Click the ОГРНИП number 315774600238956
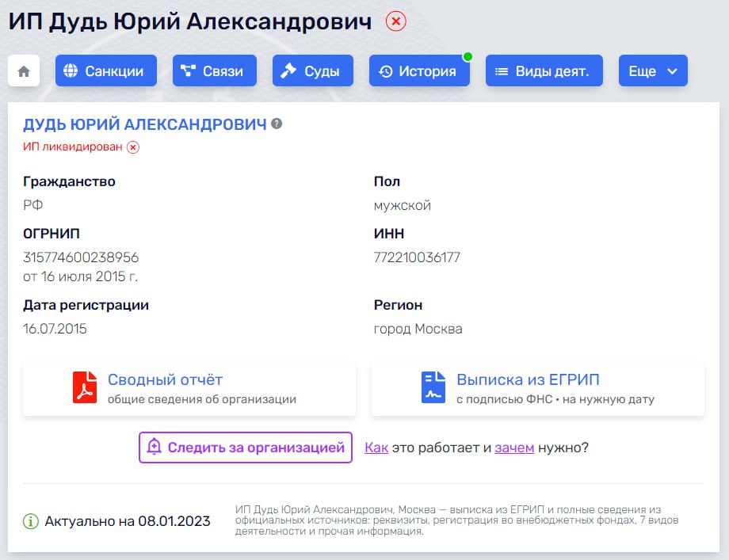729x560 pixels. click(81, 257)
